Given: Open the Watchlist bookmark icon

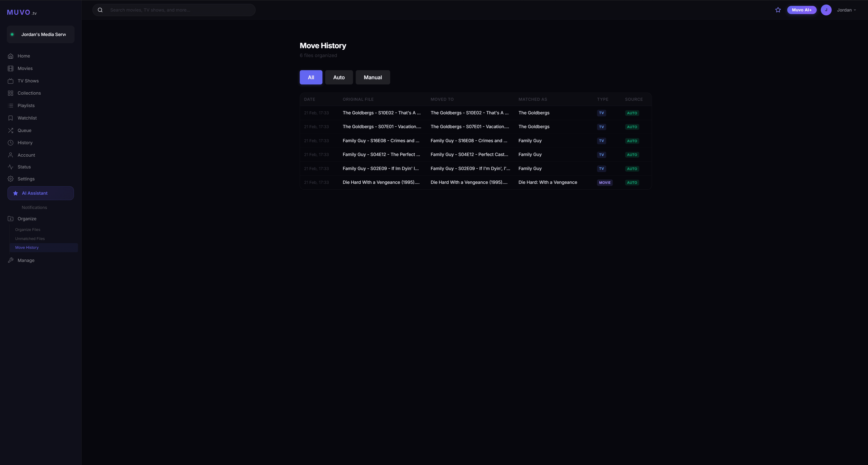Looking at the screenshot, I should 10,118.
